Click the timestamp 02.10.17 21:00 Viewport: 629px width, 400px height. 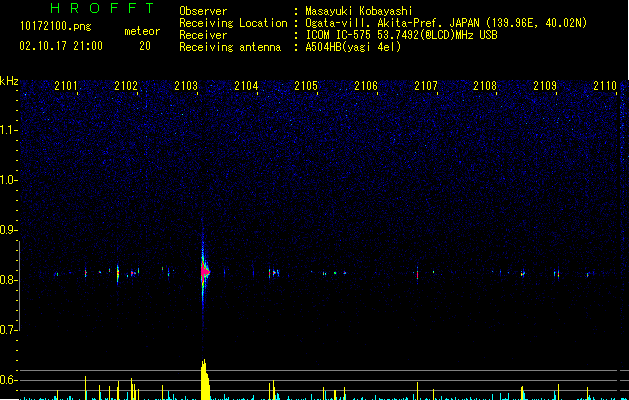click(x=61, y=46)
